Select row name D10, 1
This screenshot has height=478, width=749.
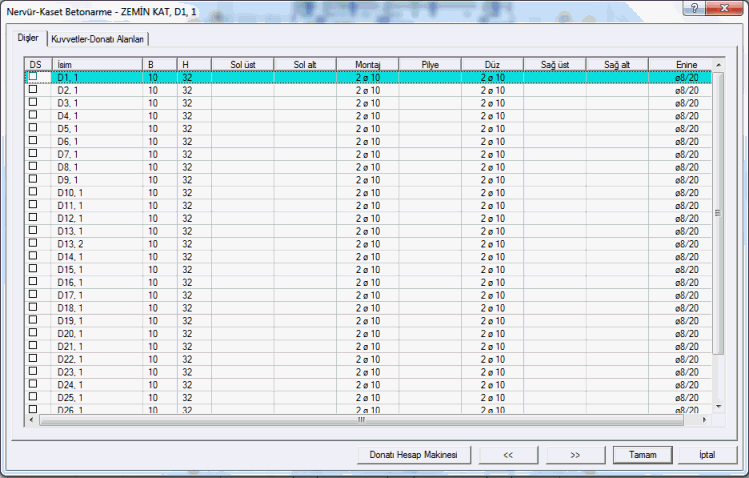pos(70,193)
